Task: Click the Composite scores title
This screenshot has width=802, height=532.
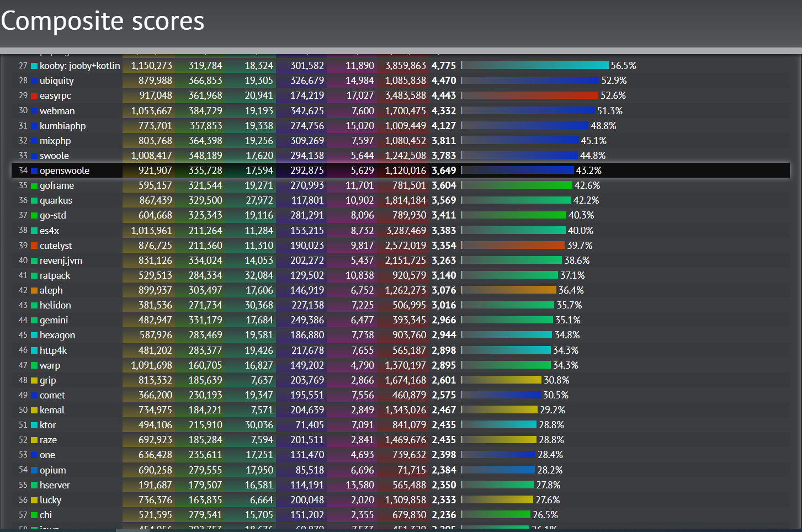Action: point(102,21)
